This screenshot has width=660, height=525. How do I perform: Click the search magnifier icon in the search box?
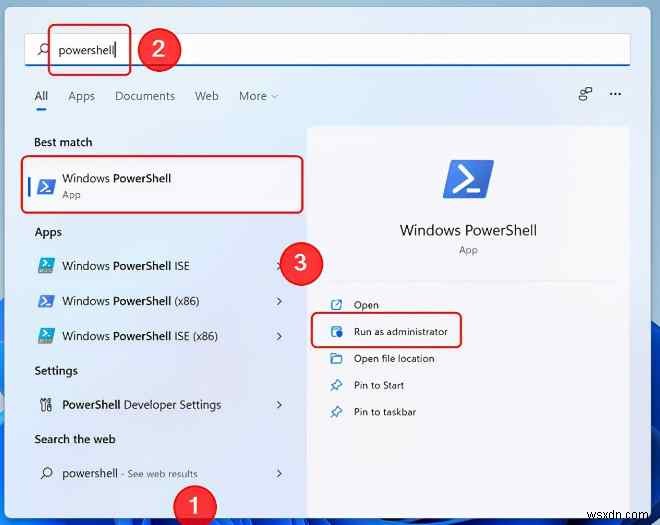(x=43, y=50)
